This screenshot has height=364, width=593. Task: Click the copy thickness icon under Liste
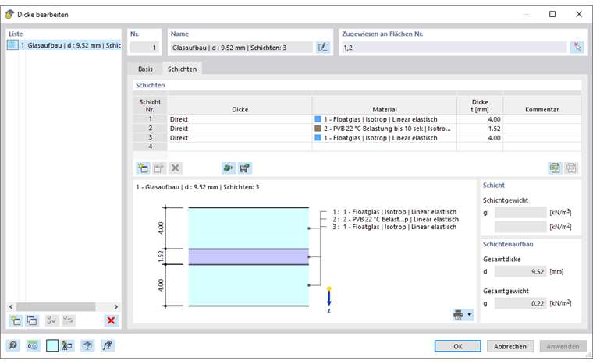click(x=32, y=320)
